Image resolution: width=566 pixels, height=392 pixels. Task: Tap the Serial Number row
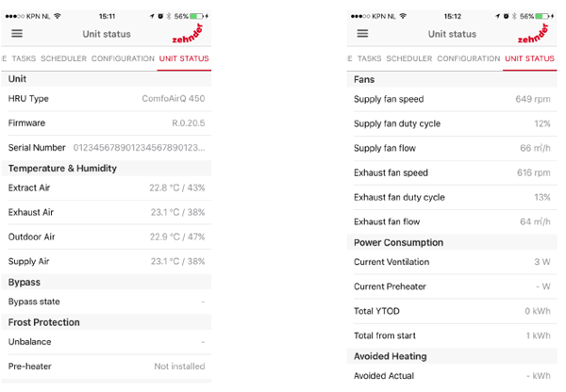coord(106,148)
